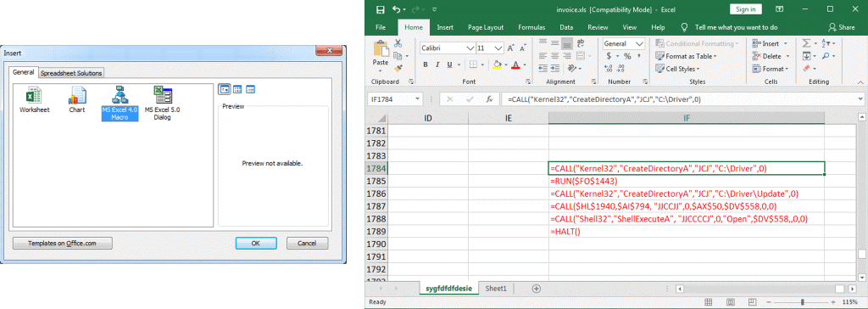Viewport: 868px width, 309px height.
Task: Toggle Wrap Text in Alignment group
Action: [x=581, y=42]
